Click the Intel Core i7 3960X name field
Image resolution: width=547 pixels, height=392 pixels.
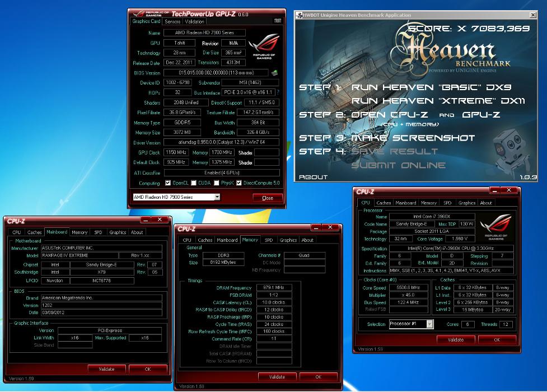tap(432, 216)
